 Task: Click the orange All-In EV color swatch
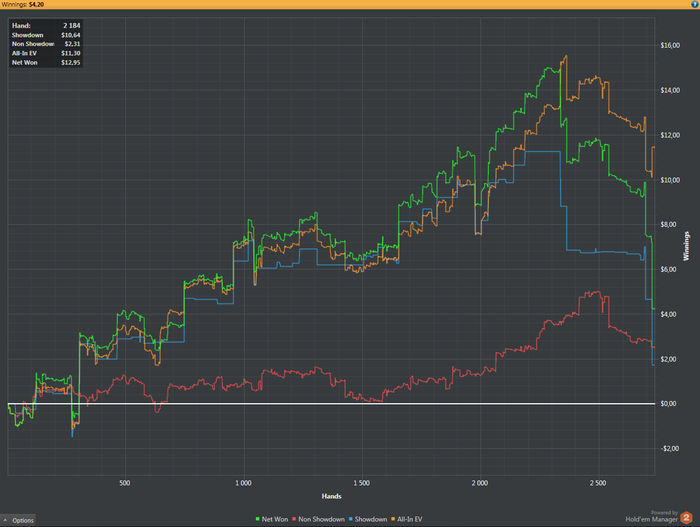point(394,519)
